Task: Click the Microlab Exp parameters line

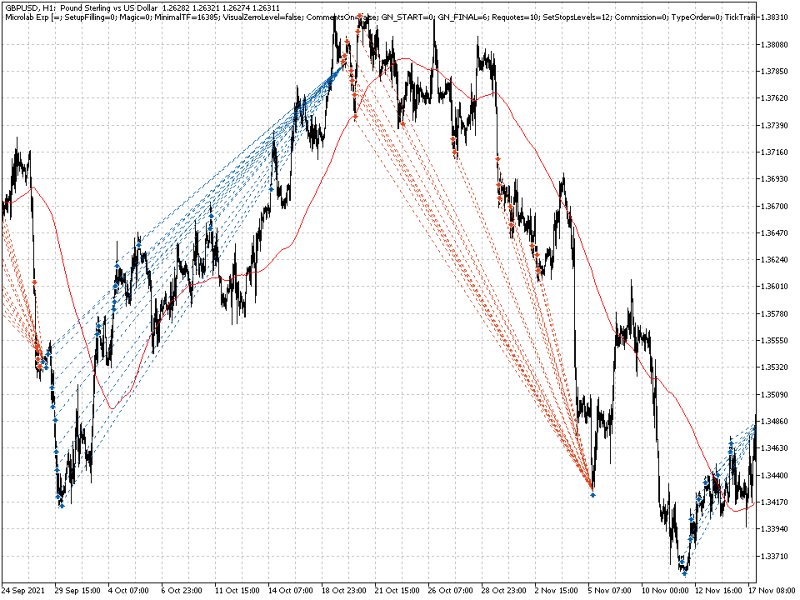Action: (380, 17)
